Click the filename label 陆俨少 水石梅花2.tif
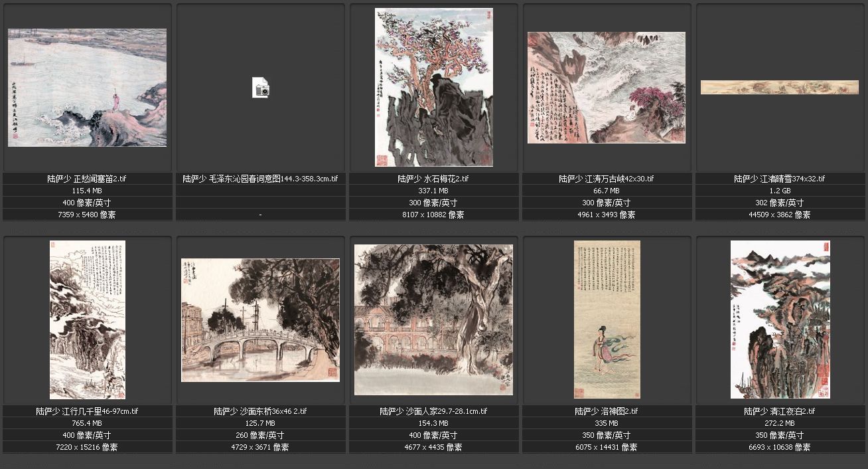Image resolution: width=868 pixels, height=469 pixels. point(434,179)
